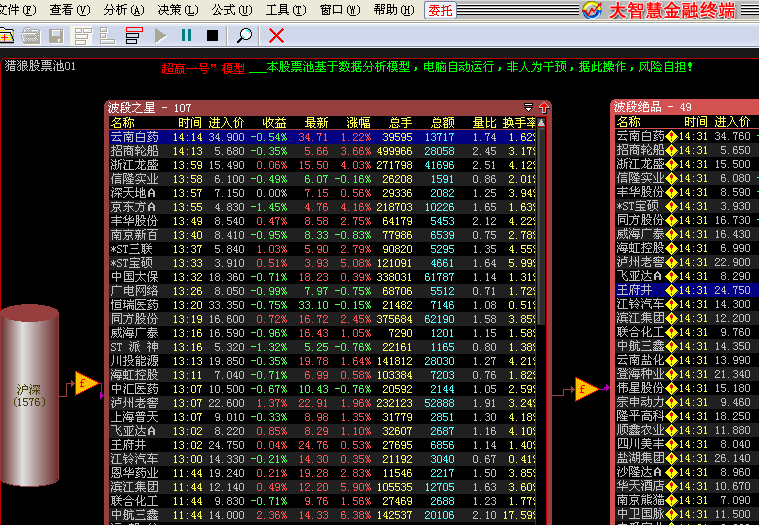Click diamond marker beside 王府井 in 波段绝品
The width and height of the screenshot is (759, 525).
click(671, 291)
